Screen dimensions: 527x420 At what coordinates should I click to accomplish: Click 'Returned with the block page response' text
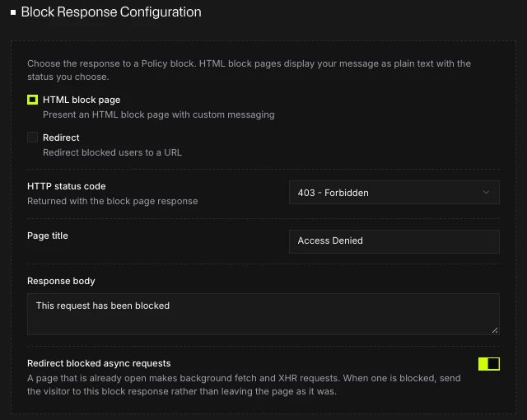(113, 201)
